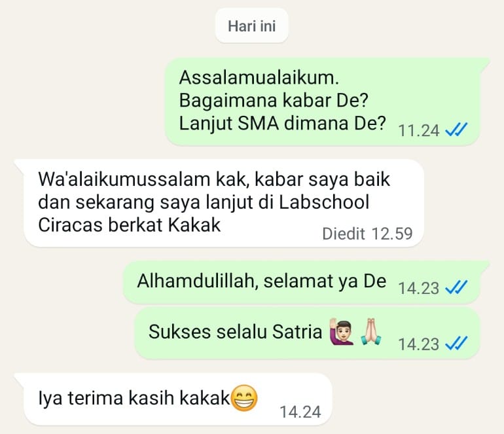Click read checkmarks on Sukses selalu message
This screenshot has height=434, width=504.
[456, 344]
